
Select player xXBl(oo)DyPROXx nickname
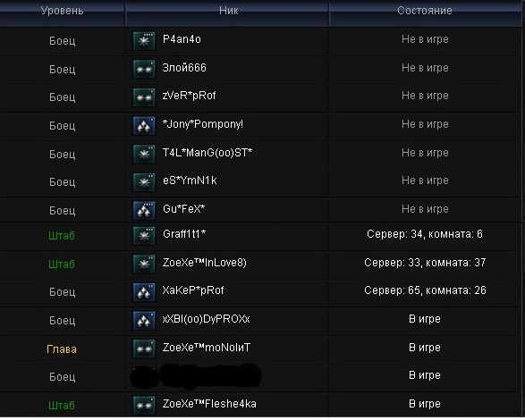(x=207, y=319)
